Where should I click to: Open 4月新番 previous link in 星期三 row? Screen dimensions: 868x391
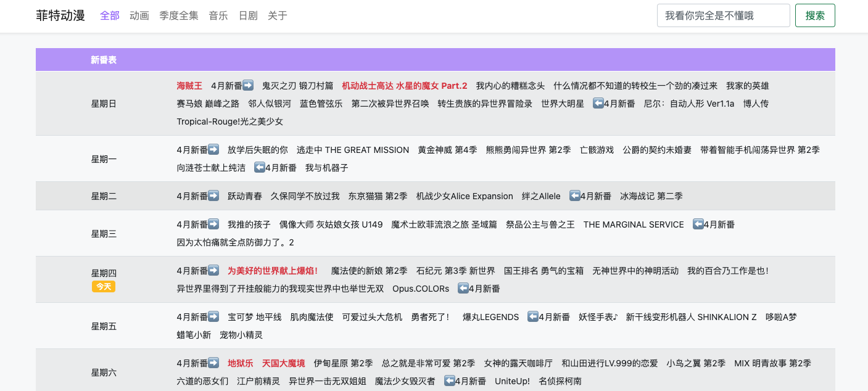(714, 224)
